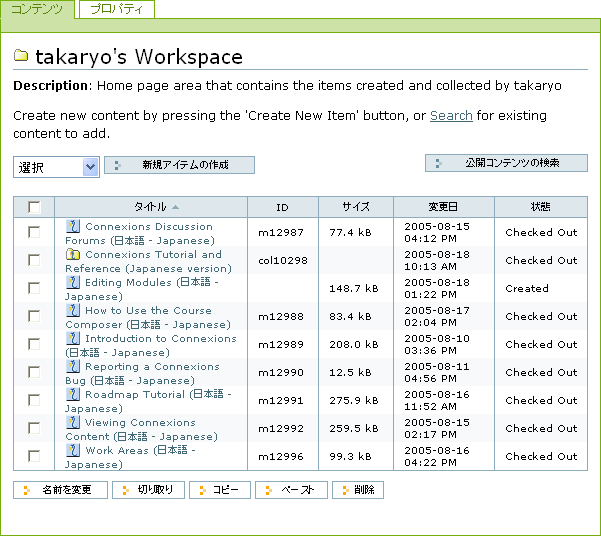Click the date cell 2005-08-10 03:36 PM
Image resolution: width=601 pixels, height=536 pixels.
click(437, 344)
